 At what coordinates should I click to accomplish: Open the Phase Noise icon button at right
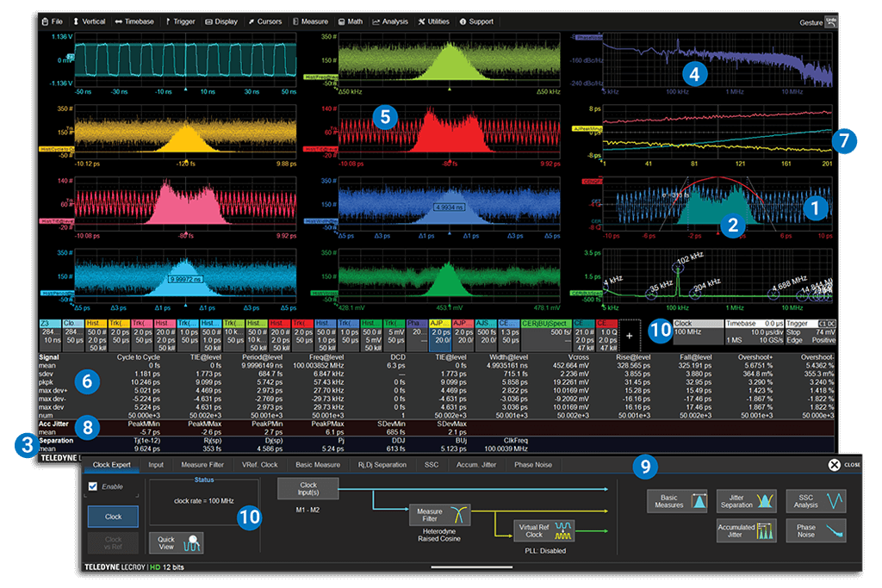click(x=816, y=530)
